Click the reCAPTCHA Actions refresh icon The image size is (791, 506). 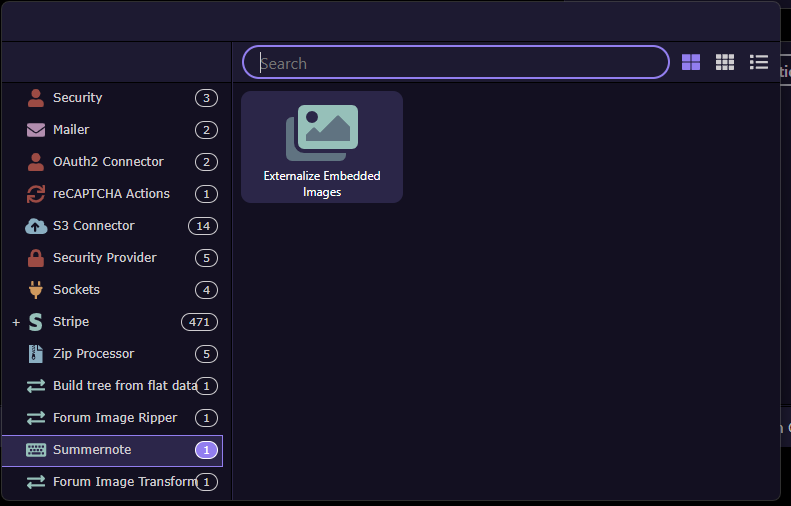(x=36, y=194)
